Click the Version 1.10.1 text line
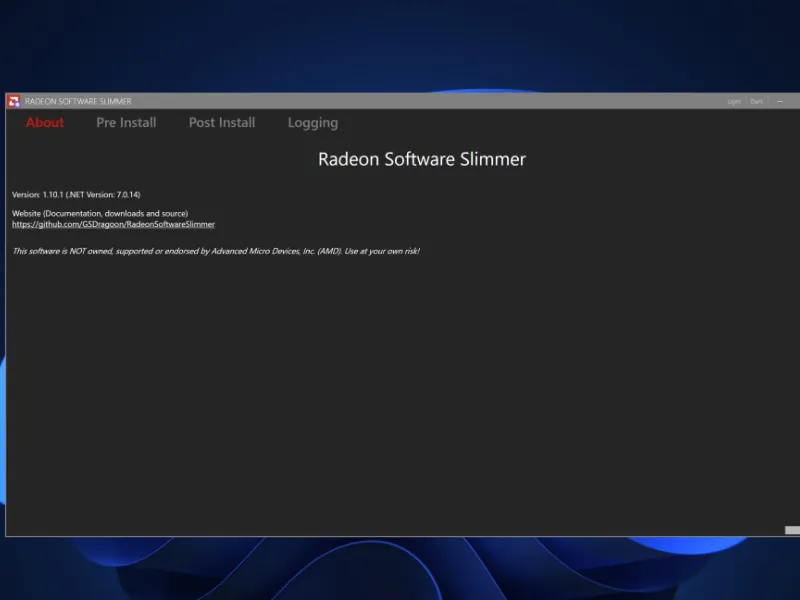The height and width of the screenshot is (600, 800). pyautogui.click(x=76, y=194)
